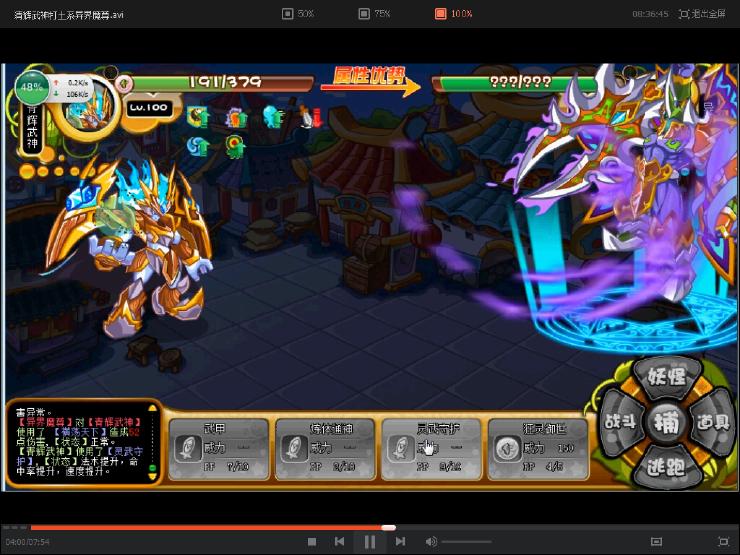Screen dimensions: 740x555
Task: Use the 灵武守护 skill card
Action: click(x=432, y=448)
